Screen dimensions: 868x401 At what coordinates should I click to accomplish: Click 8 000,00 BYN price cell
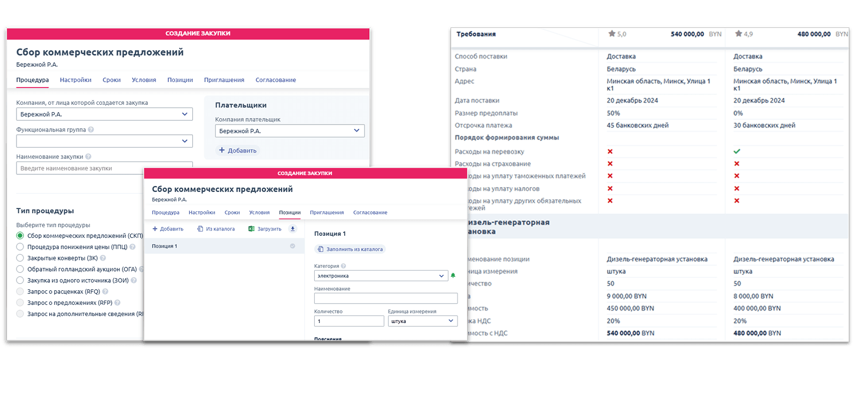coord(753,296)
